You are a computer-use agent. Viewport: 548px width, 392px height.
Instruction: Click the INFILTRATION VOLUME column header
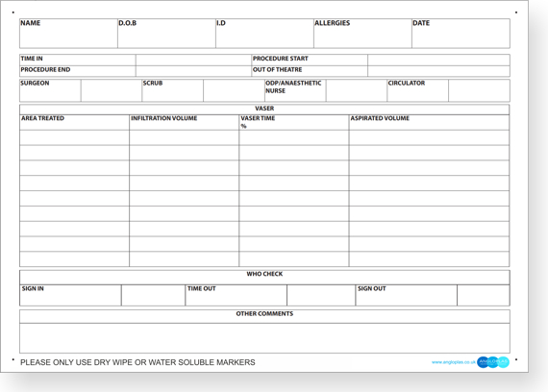point(185,122)
